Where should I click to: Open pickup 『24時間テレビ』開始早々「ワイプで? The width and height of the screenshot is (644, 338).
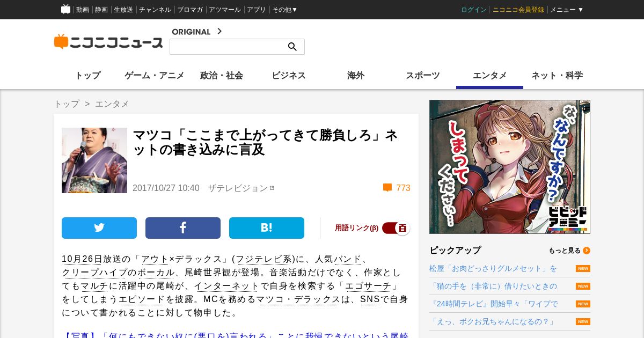pyautogui.click(x=495, y=304)
